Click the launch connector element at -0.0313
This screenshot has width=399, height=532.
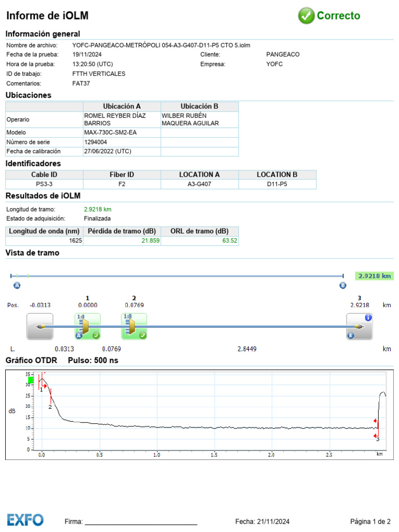pos(39,326)
